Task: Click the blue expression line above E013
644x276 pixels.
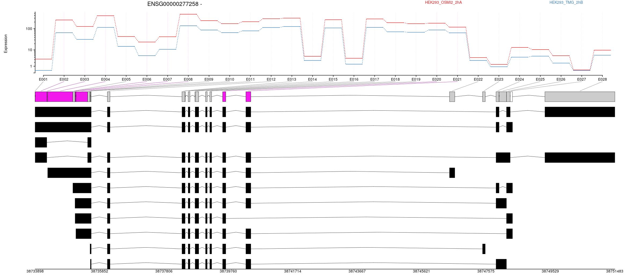Action: point(292,27)
